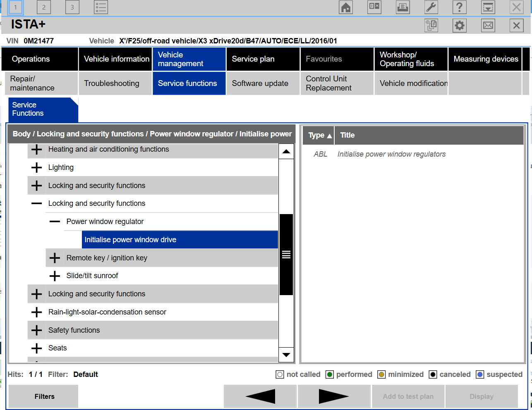Switch to Software update sub-tab
Viewport: 532px width, 410px height.
click(x=263, y=83)
